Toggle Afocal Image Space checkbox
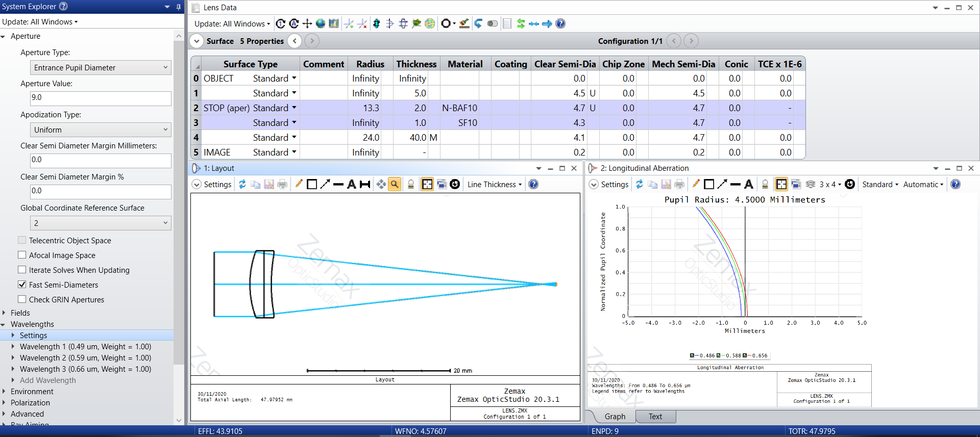 (x=22, y=255)
